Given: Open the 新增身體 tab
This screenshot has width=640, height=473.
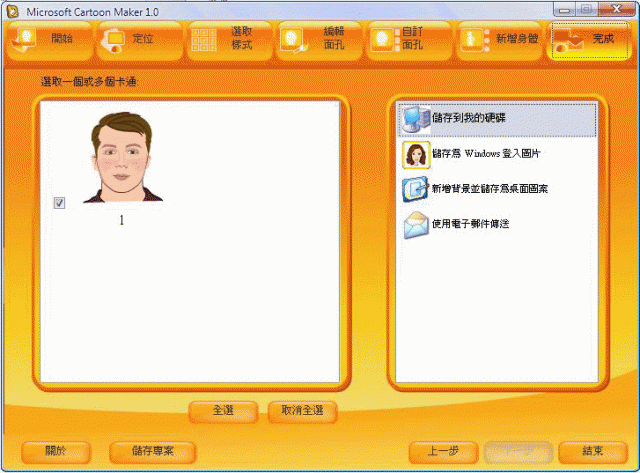Looking at the screenshot, I should pos(499,40).
